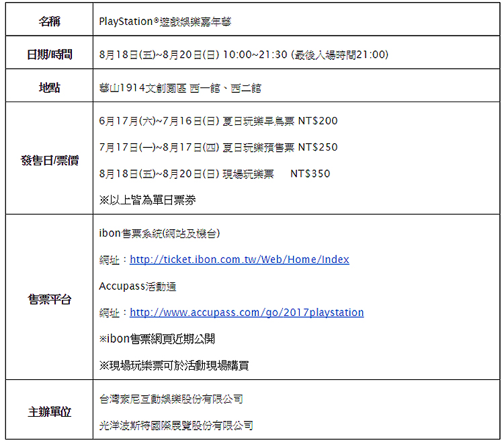Image resolution: width=504 pixels, height=441 pixels.
Task: Click the PlayStation®遊戲娛樂嘉年華 event name text
Action: pos(165,21)
